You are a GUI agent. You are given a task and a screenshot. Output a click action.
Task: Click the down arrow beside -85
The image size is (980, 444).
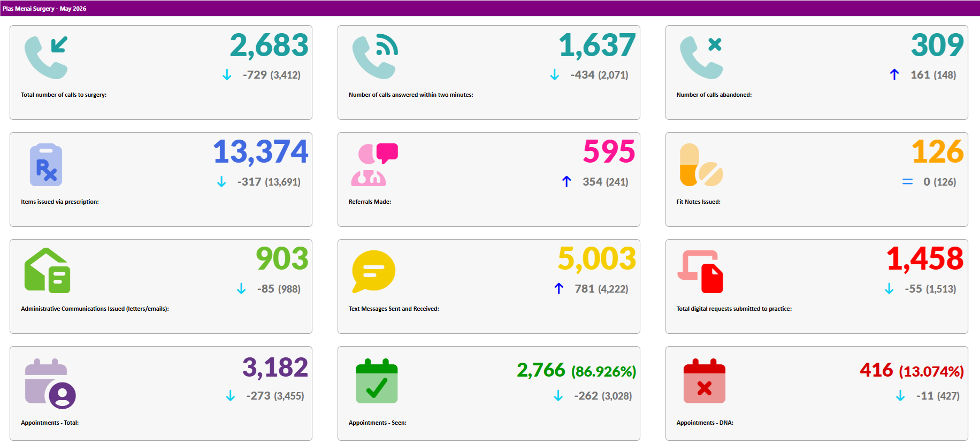241,289
